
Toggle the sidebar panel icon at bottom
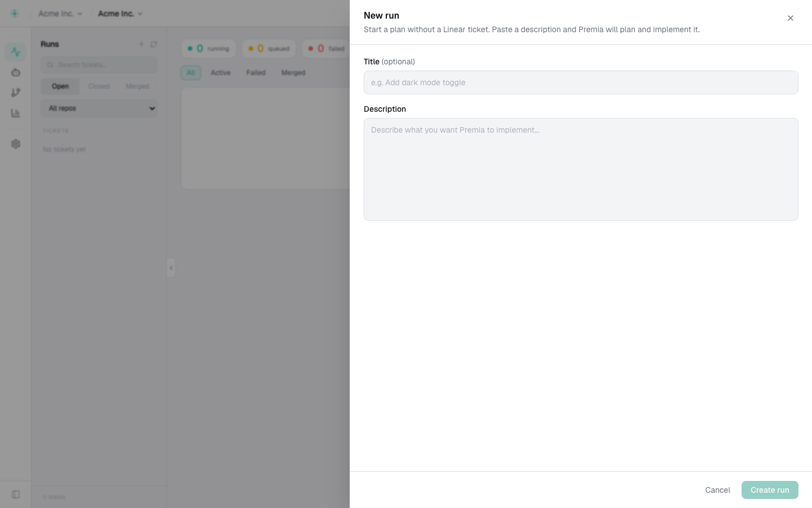pos(16,494)
